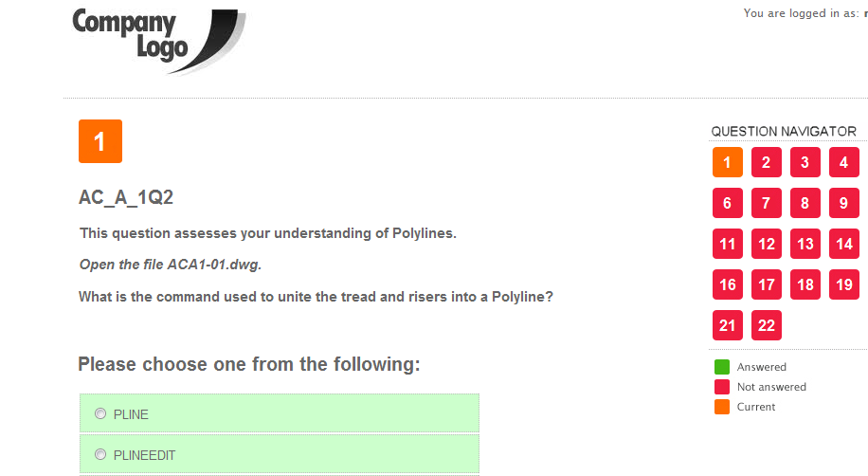Screen dimensions: 868x476
Task: Jump to question 13 tile
Action: (x=805, y=244)
